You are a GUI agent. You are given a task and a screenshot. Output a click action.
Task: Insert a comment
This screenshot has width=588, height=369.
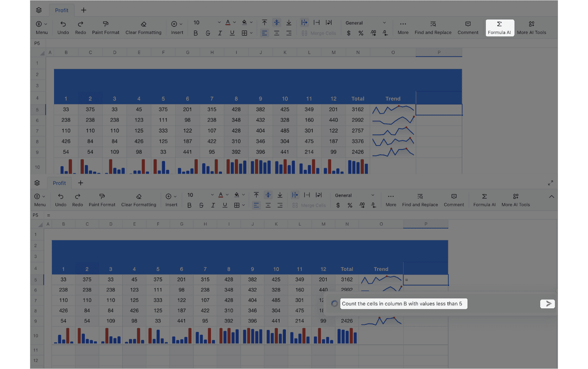(x=467, y=27)
